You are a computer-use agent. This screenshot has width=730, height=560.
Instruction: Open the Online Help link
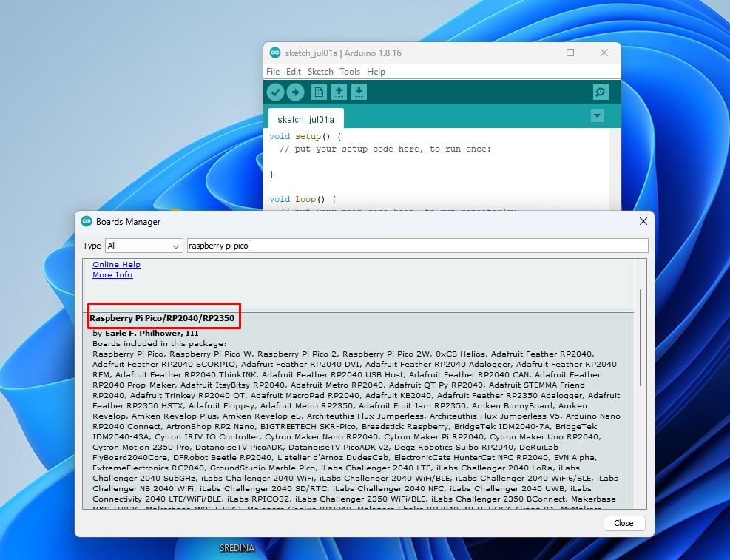point(116,265)
